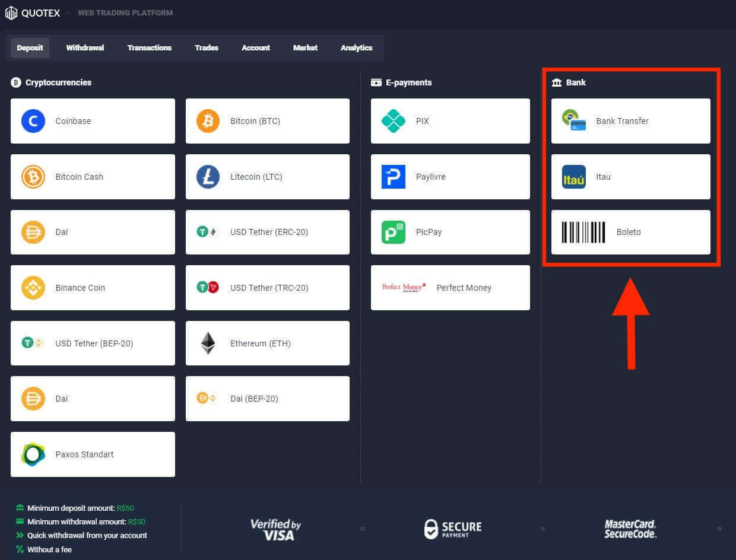This screenshot has width=736, height=560.
Task: Open the Market tab
Action: coord(305,48)
